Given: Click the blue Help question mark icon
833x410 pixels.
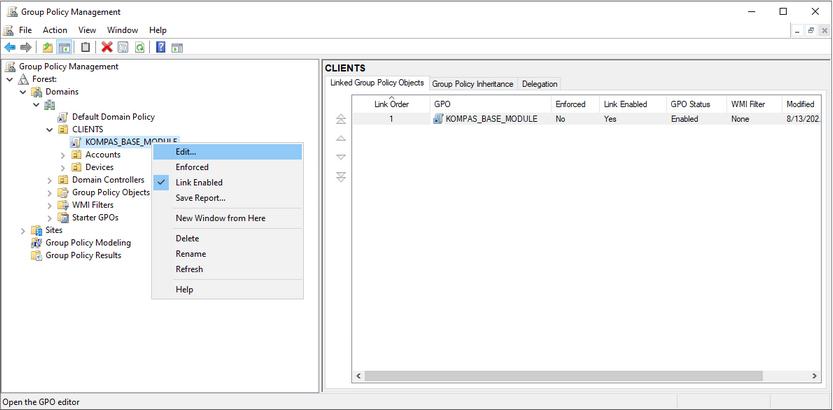Looking at the screenshot, I should [160, 48].
